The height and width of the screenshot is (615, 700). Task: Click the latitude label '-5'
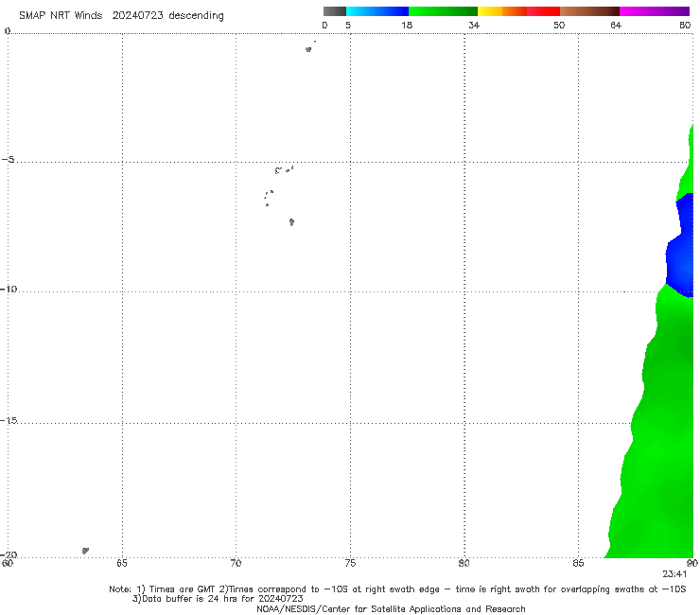[x=9, y=160]
